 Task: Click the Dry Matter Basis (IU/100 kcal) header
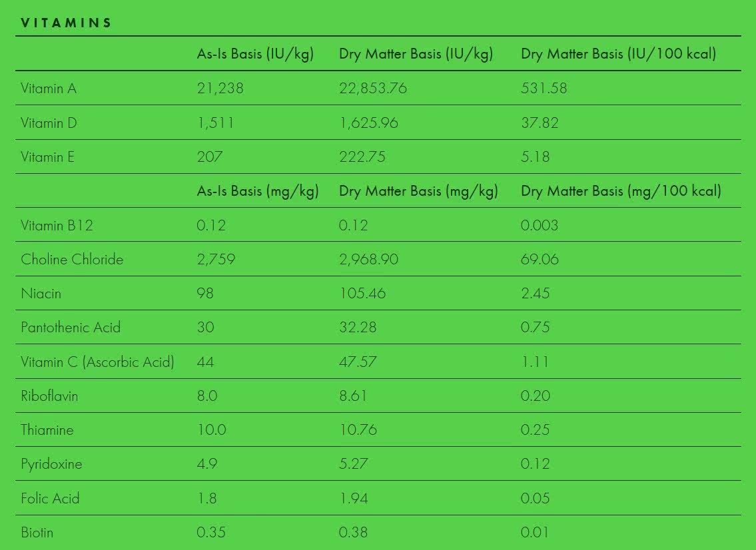pos(618,54)
